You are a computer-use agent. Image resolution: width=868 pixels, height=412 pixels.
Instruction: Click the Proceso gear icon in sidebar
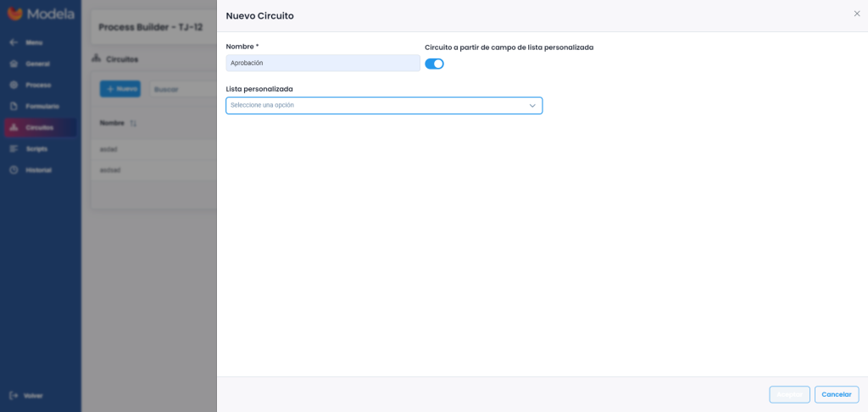(14, 85)
